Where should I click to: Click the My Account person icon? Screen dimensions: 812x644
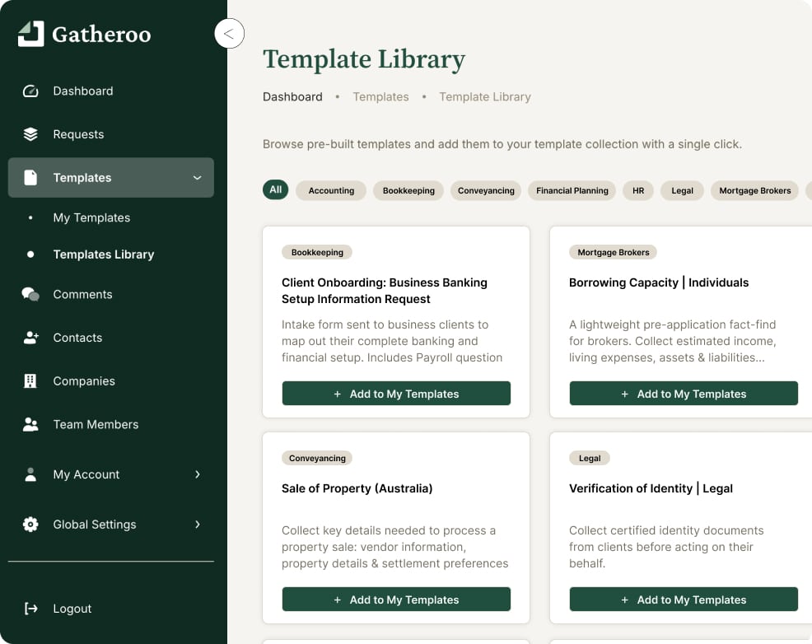[30, 474]
